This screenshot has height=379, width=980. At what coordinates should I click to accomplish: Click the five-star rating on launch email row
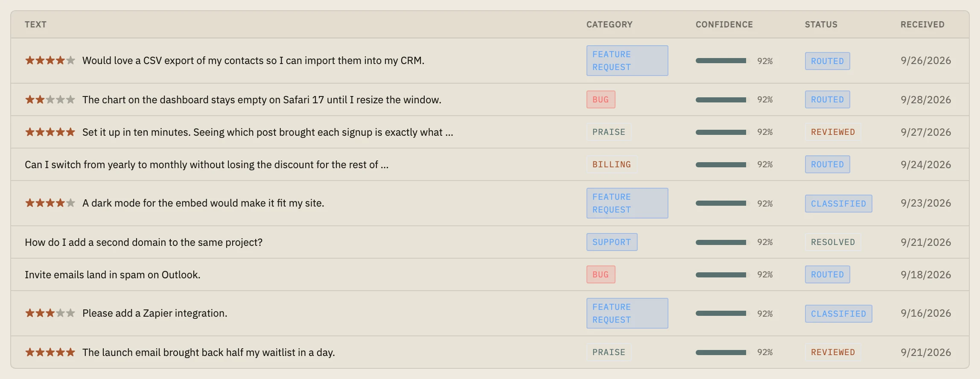(50, 352)
